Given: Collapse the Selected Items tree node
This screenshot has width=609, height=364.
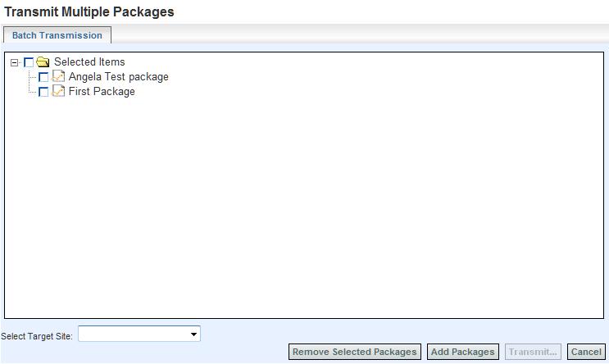Looking at the screenshot, I should tap(15, 62).
